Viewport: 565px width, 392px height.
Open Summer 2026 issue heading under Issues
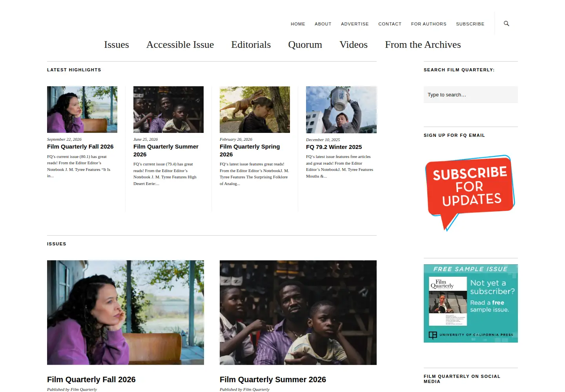pos(273,379)
